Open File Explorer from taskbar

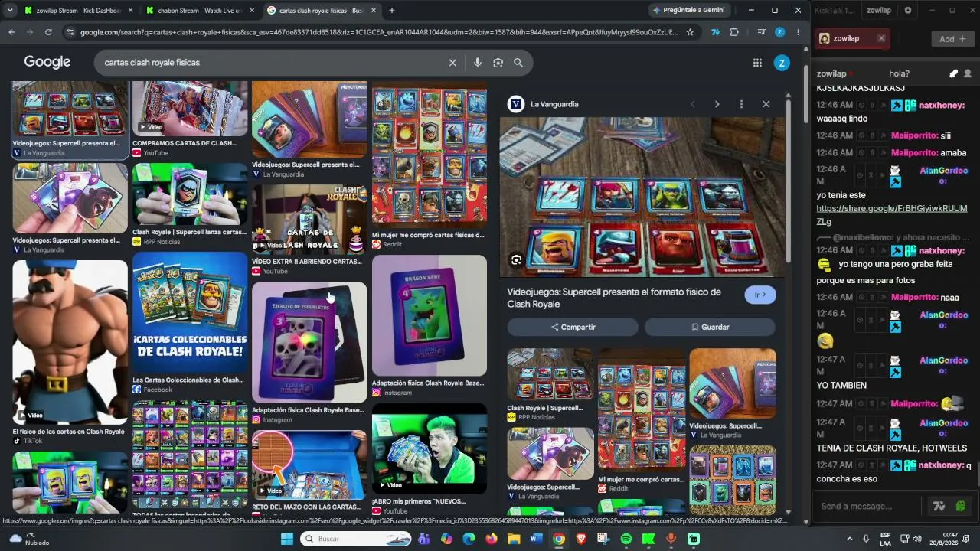pos(514,539)
